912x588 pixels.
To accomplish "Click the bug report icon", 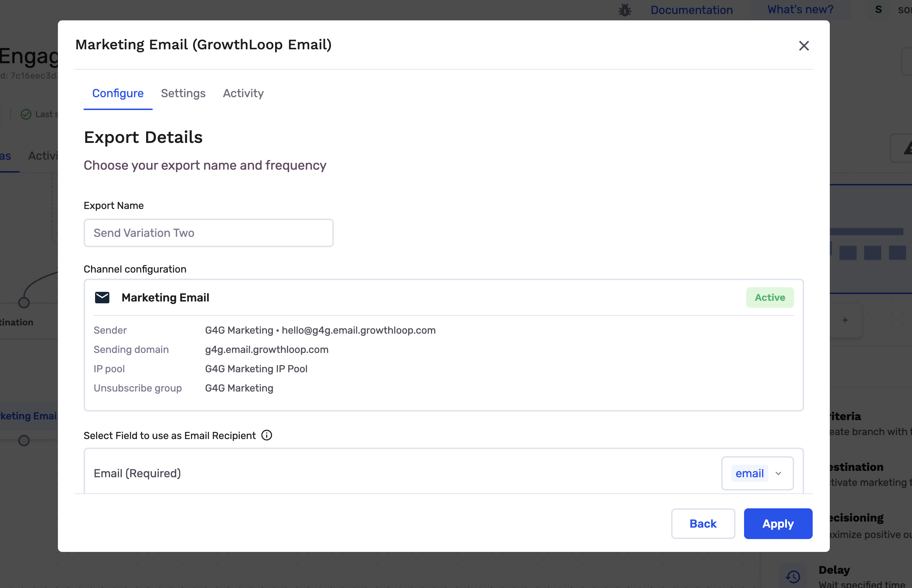I will click(625, 10).
